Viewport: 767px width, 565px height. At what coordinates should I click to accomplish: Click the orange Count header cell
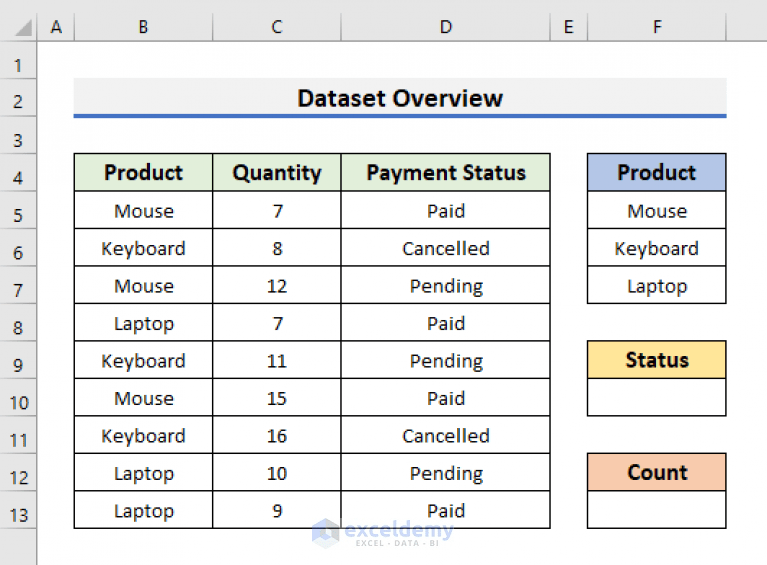tap(657, 473)
